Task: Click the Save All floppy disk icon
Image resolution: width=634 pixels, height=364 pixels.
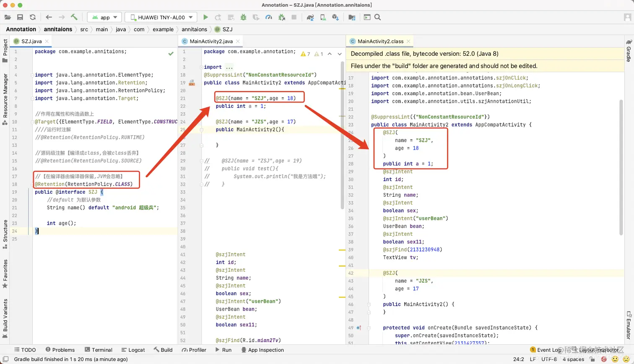Action: (x=20, y=17)
